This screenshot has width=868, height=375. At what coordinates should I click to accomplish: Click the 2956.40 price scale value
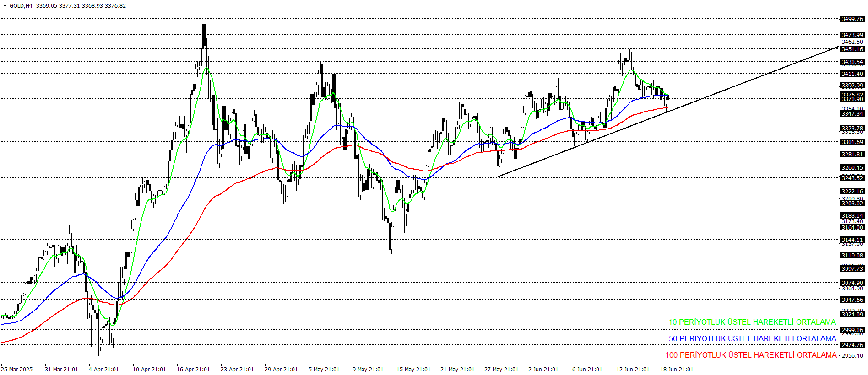point(852,355)
